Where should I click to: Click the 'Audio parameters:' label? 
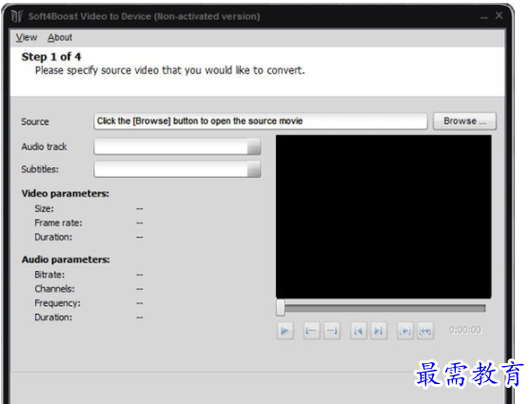66,260
